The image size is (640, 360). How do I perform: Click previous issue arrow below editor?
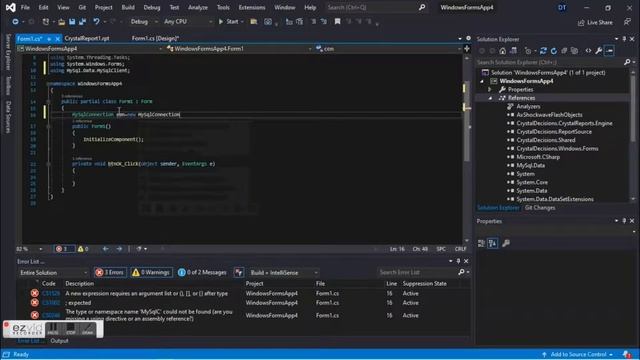(106, 249)
